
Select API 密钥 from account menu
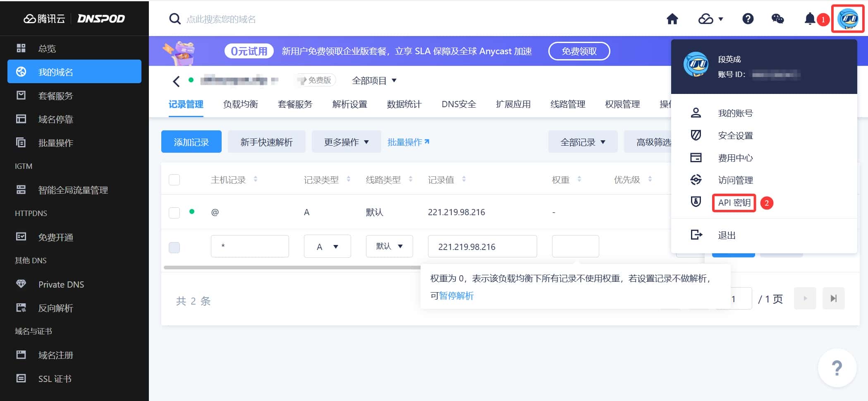(x=734, y=203)
